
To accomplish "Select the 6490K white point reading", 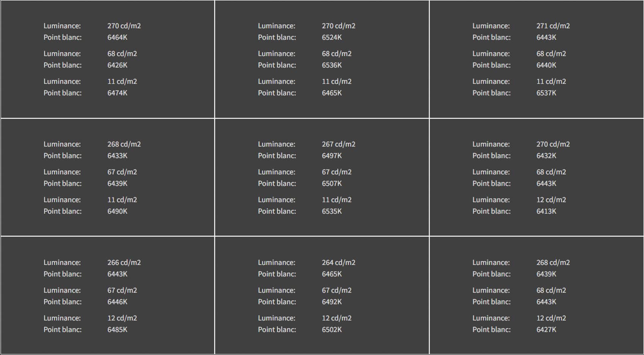I will coord(117,211).
